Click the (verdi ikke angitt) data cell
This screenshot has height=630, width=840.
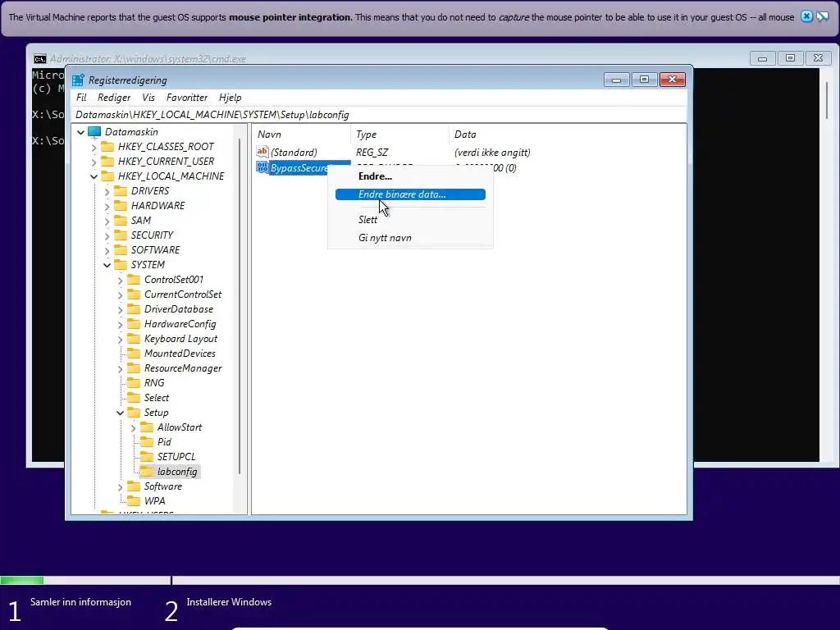(x=492, y=152)
